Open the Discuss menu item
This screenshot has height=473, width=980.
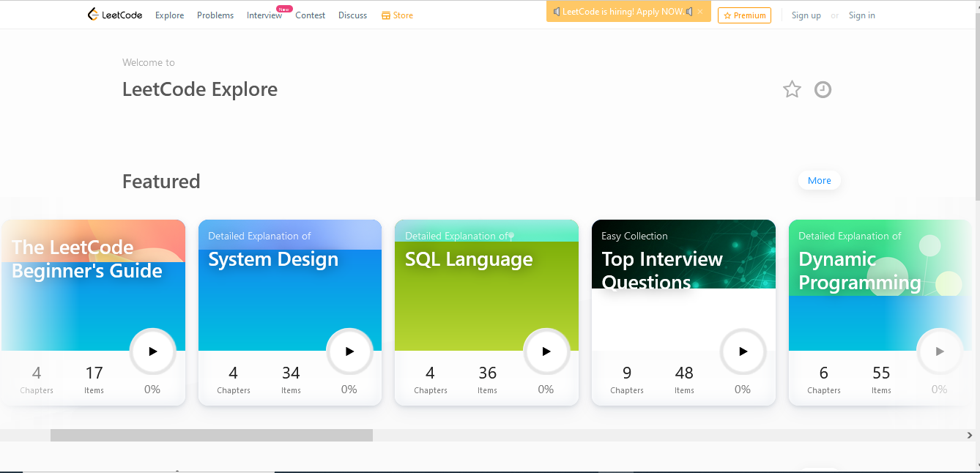pos(352,15)
